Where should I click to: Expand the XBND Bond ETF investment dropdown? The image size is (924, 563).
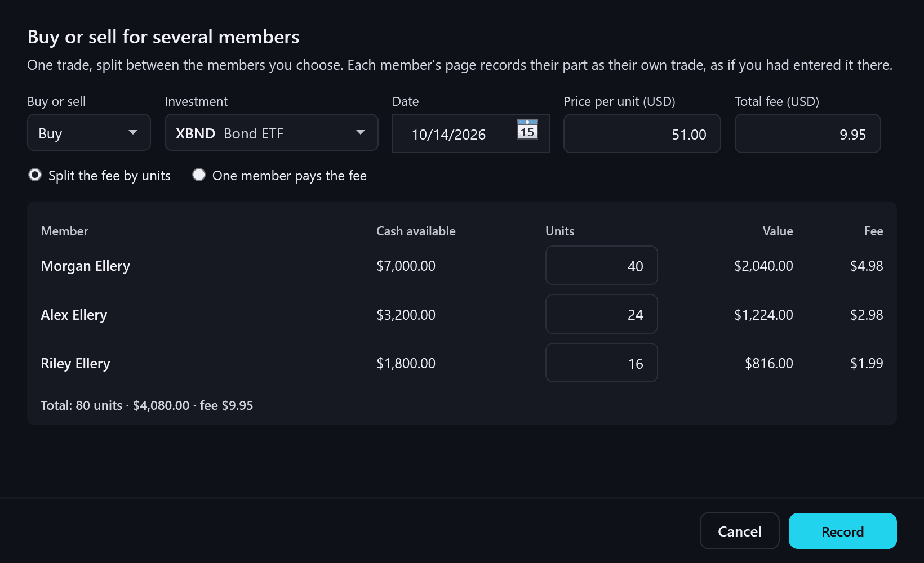272,132
